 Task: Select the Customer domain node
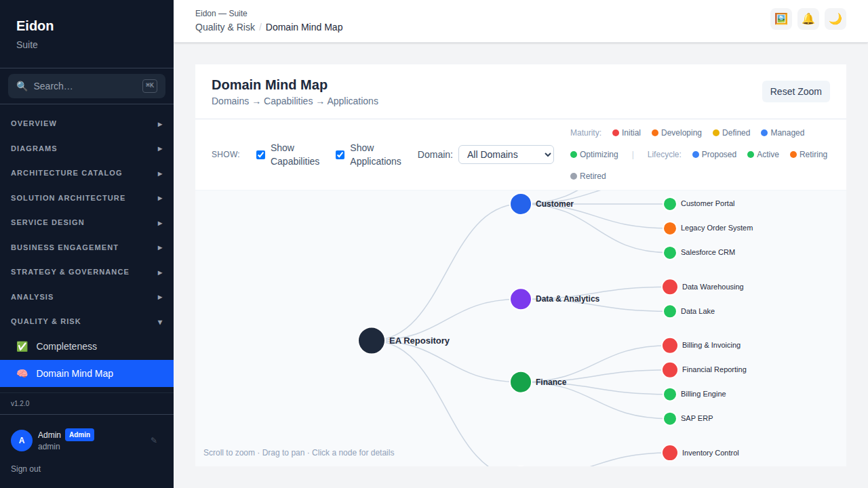tap(521, 204)
